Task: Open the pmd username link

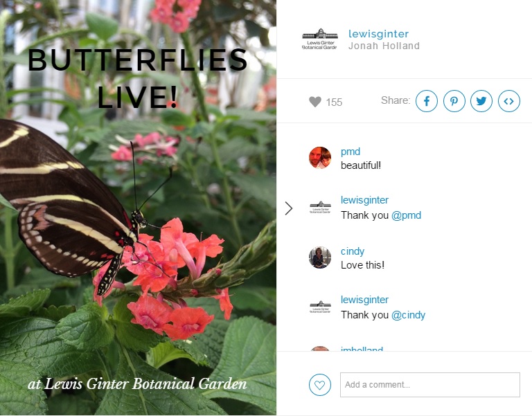Action: [350, 152]
